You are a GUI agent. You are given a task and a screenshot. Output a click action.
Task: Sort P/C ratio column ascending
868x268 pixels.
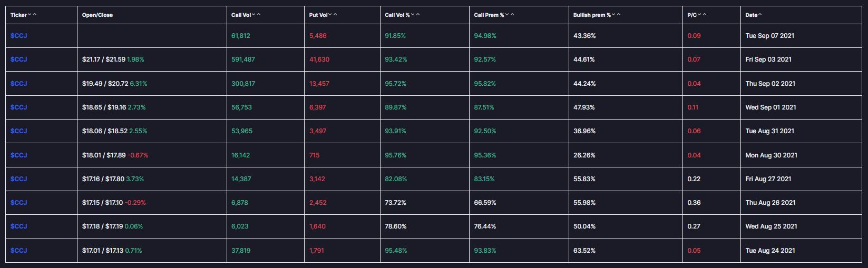(705, 15)
